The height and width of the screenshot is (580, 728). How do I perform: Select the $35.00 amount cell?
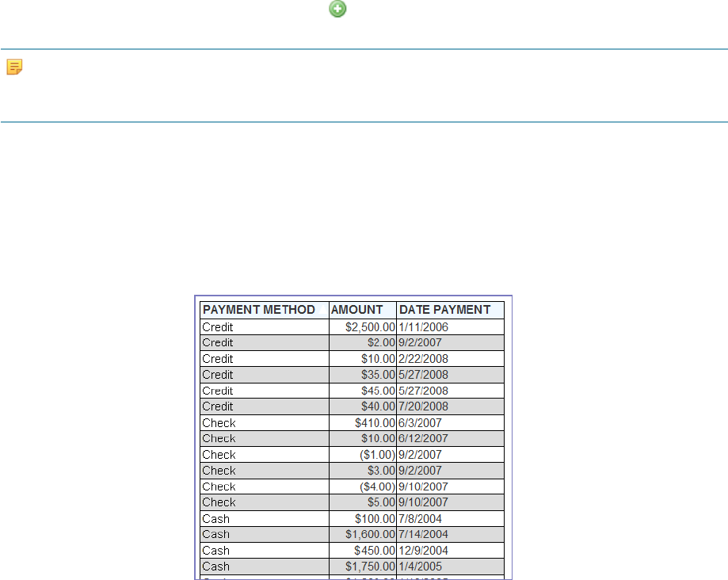click(x=363, y=375)
